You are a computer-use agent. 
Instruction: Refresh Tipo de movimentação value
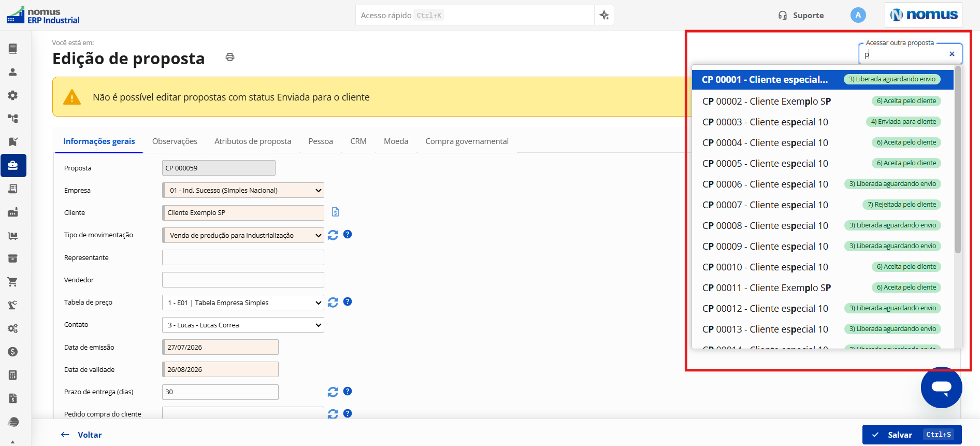tap(333, 235)
